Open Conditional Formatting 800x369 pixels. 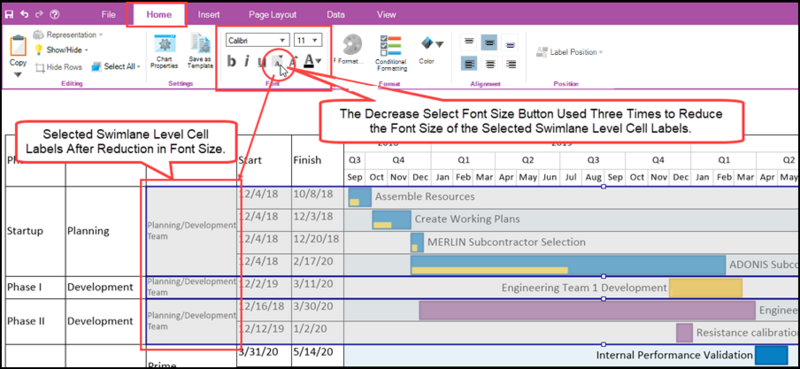click(x=391, y=54)
